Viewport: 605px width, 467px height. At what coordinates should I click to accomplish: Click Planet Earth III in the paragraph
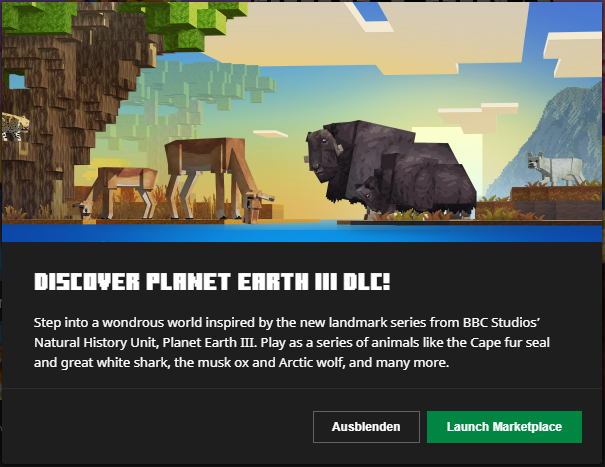[209, 342]
